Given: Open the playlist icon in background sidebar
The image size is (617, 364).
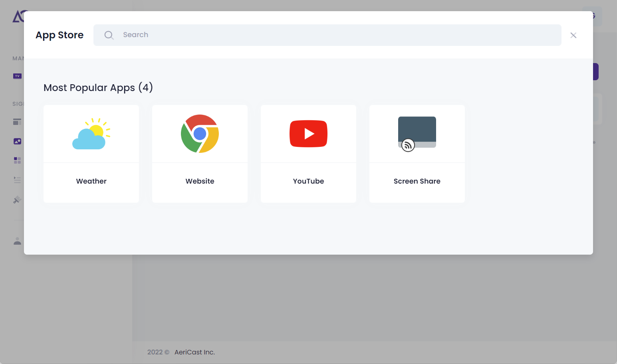Looking at the screenshot, I should [17, 180].
